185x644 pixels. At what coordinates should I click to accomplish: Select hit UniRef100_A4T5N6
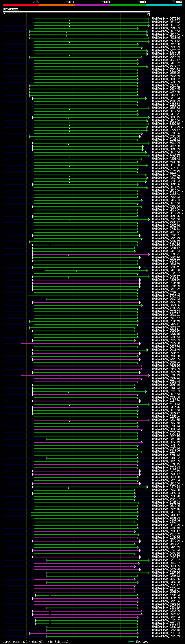click(x=166, y=407)
